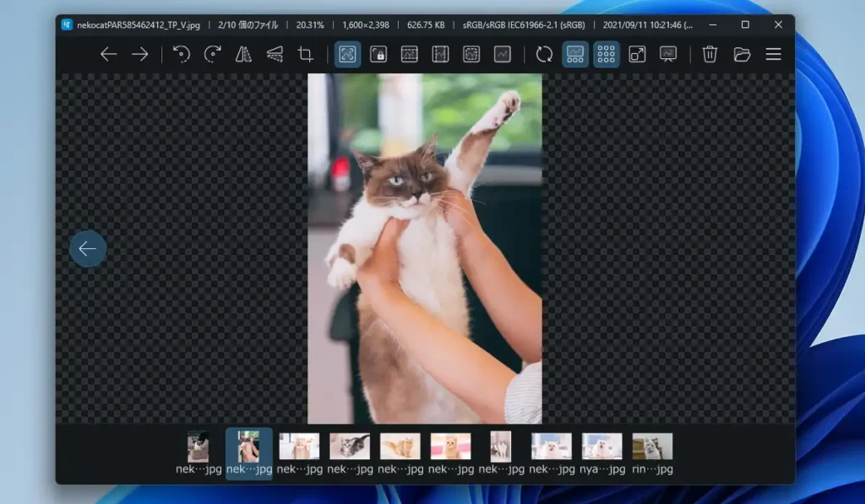Viewport: 865px width, 504px height.
Task: Click the zoom lock icon
Action: tap(380, 54)
